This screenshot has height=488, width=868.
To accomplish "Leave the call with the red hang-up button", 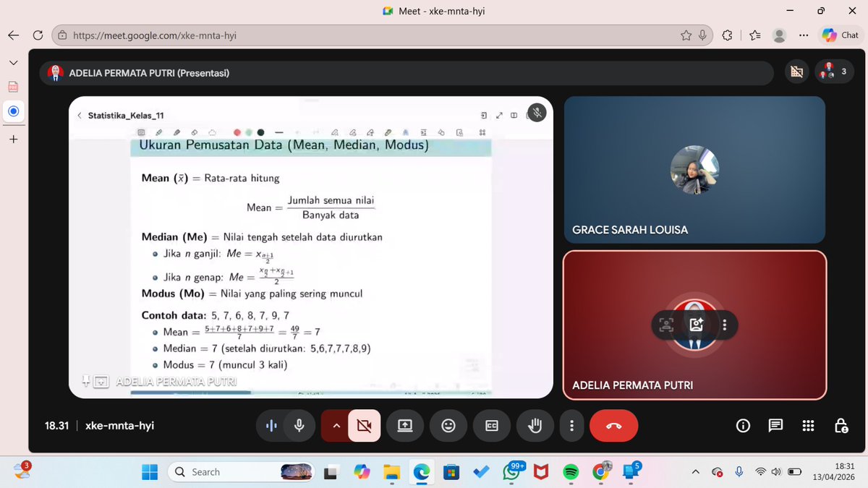I will tap(613, 426).
